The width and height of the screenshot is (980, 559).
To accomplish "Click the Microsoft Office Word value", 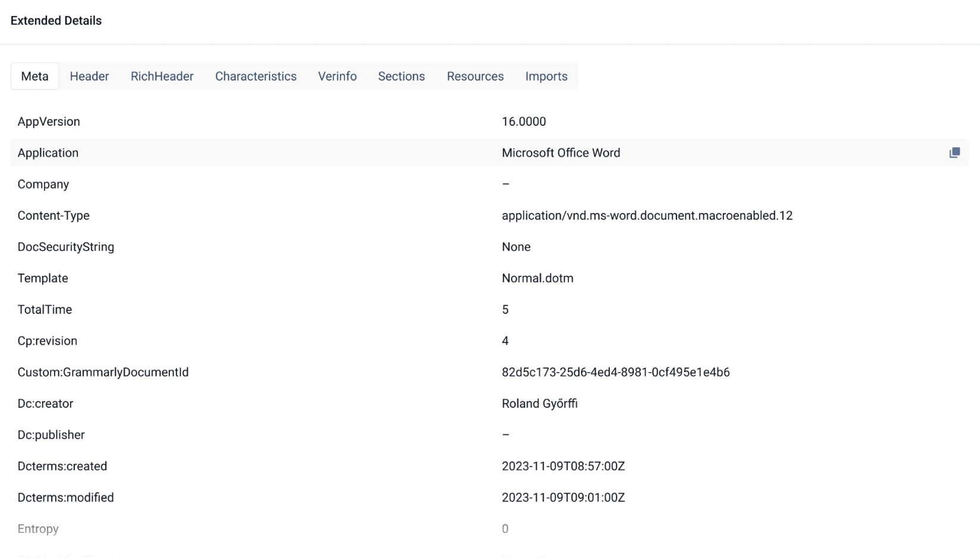I will [561, 153].
